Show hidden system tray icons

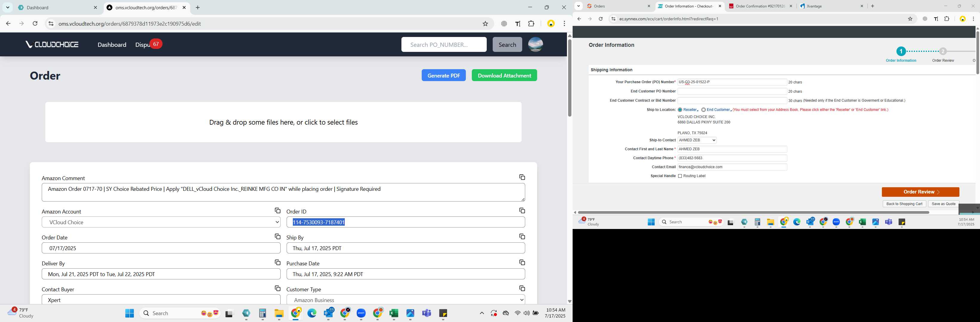[482, 313]
